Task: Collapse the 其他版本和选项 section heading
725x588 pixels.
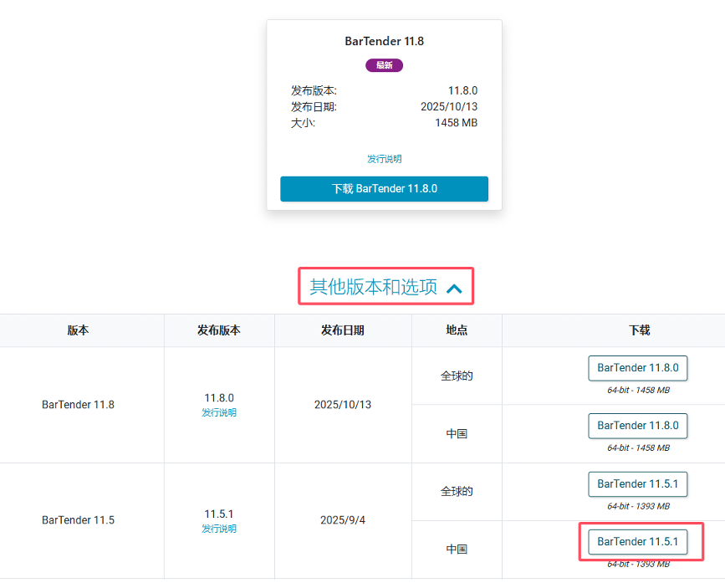Action: [x=374, y=287]
